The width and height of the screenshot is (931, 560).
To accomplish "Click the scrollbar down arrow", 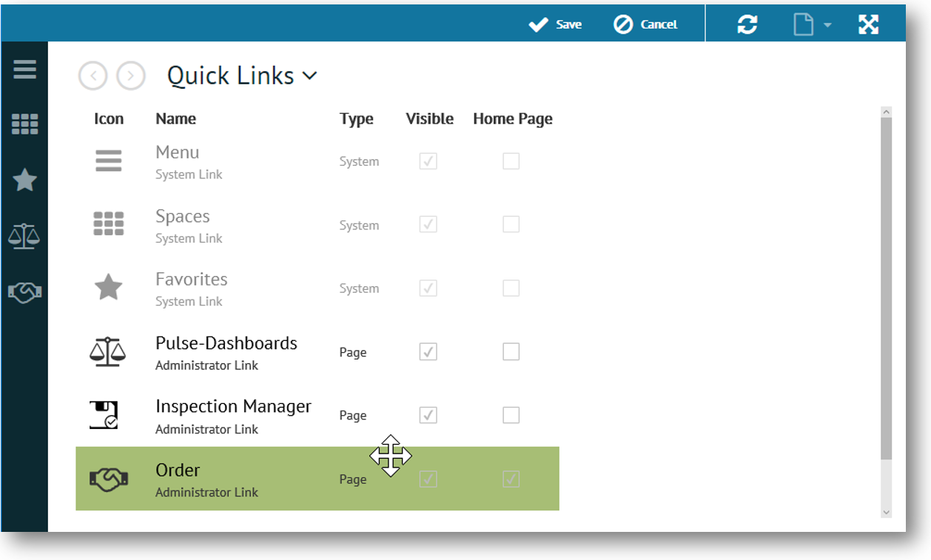I will (887, 512).
